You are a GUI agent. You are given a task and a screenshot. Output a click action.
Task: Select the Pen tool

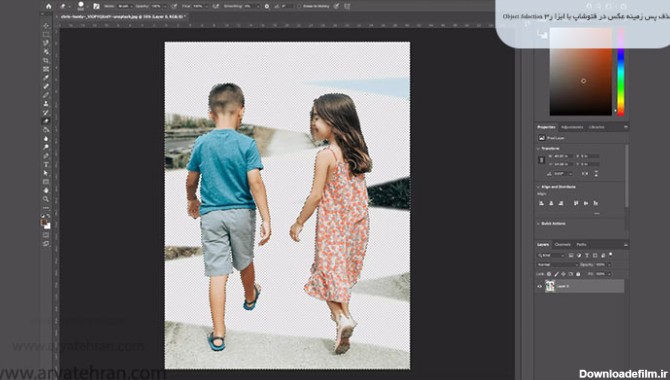coord(46,155)
